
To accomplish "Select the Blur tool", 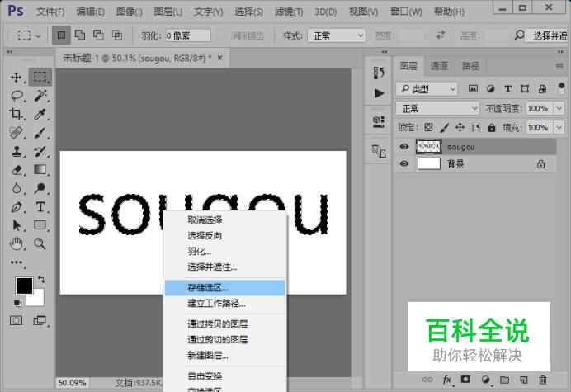I will click(17, 188).
